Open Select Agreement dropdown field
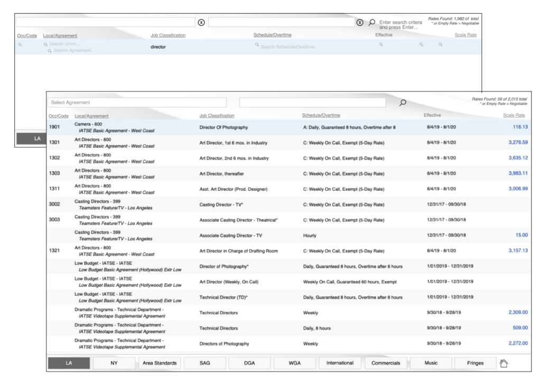Image resolution: width=541 pixels, height=392 pixels. point(137,102)
